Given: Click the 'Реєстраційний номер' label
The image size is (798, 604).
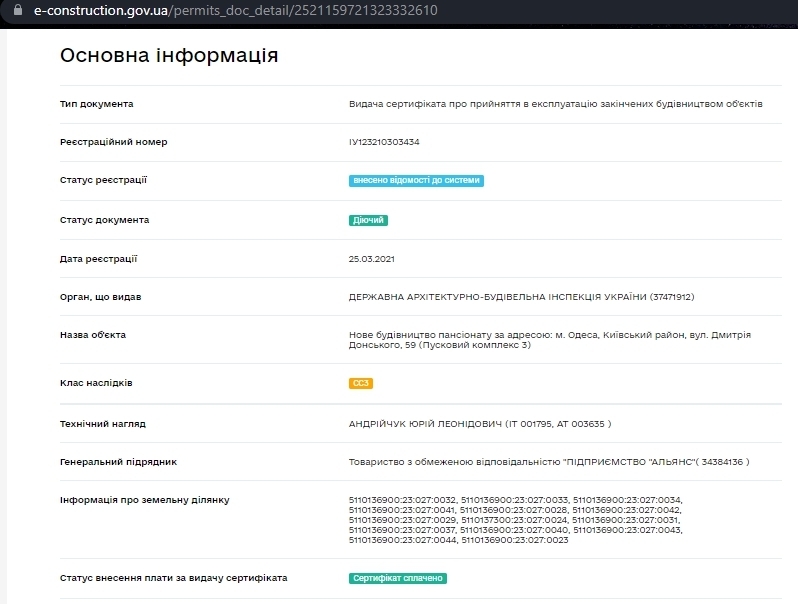Looking at the screenshot, I should coord(113,142).
